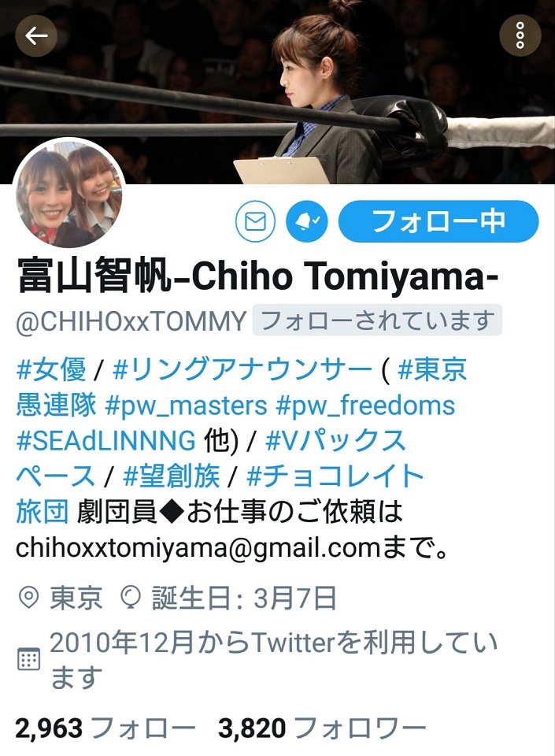View the 3,820 フォロワー followers list
Viewport: 555px width, 756px height.
pos(322,728)
